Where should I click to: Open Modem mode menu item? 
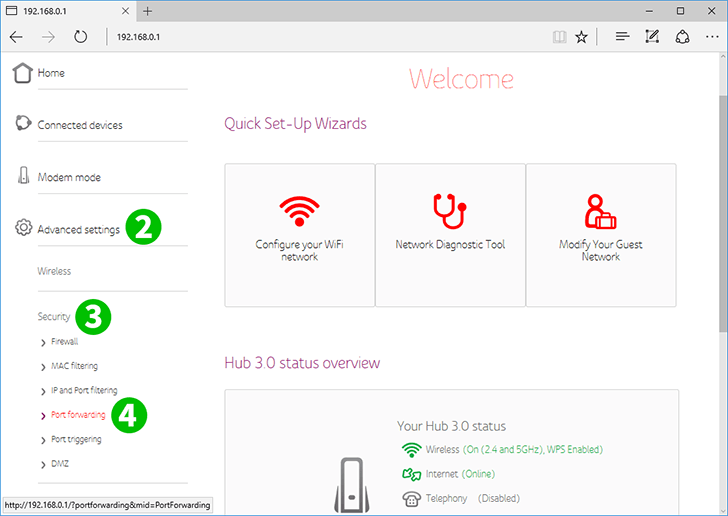click(69, 177)
